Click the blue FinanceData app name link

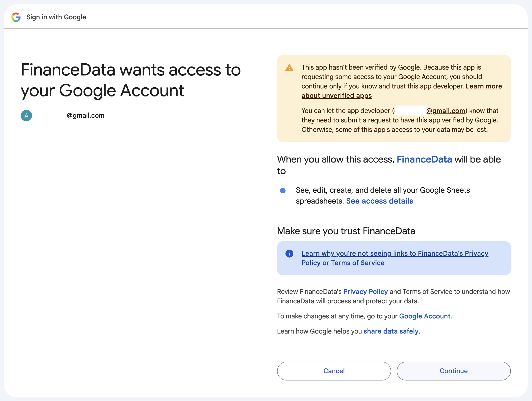(x=424, y=159)
